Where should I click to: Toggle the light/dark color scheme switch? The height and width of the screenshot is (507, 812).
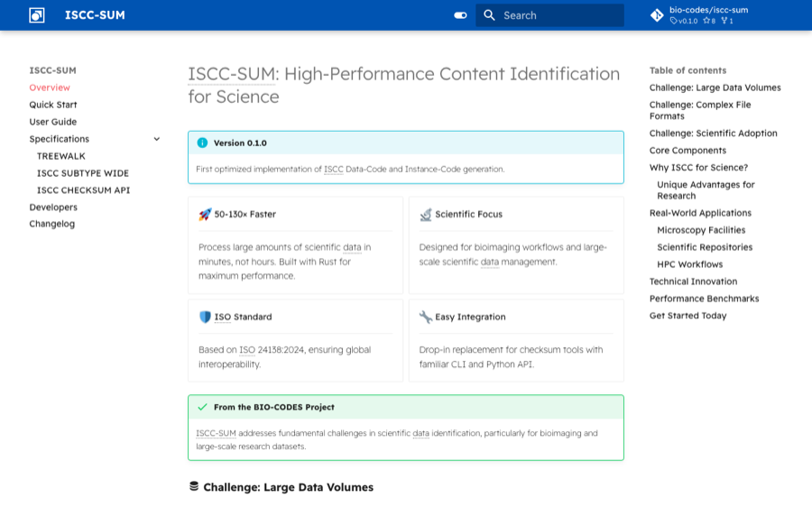click(460, 15)
